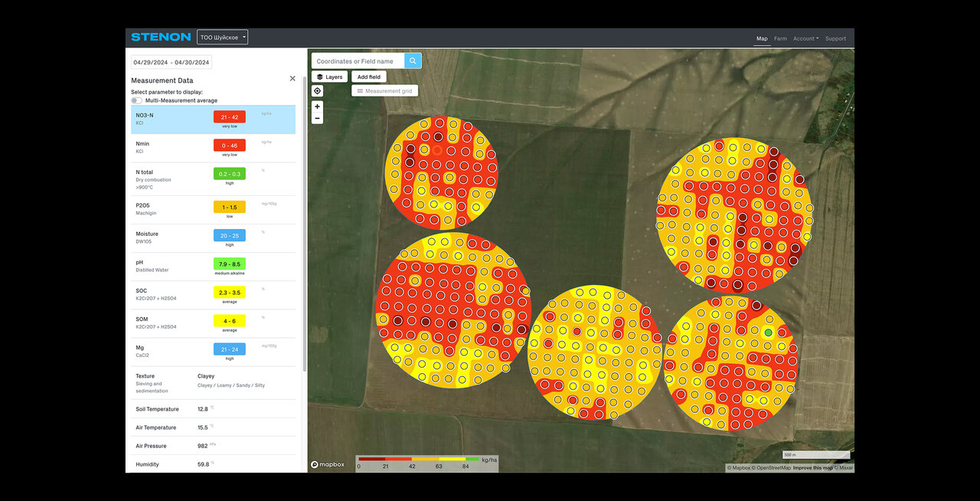
Task: Open the Layers map control
Action: [329, 77]
